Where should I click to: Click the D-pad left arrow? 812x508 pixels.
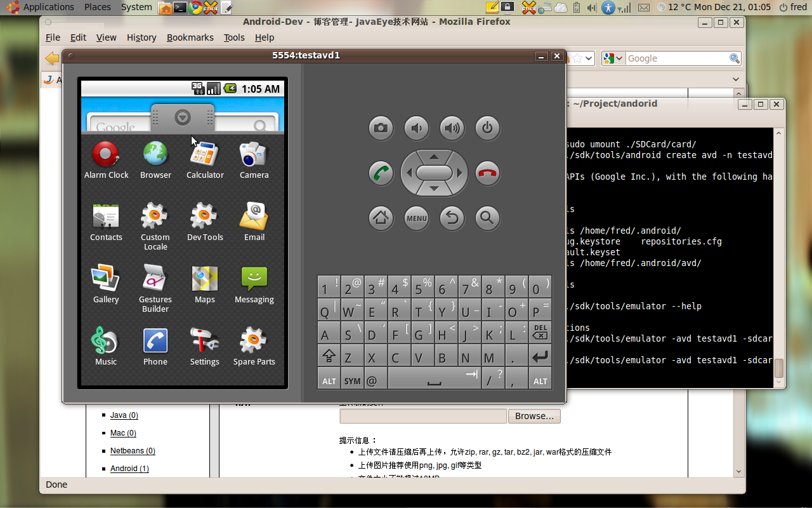(x=409, y=173)
